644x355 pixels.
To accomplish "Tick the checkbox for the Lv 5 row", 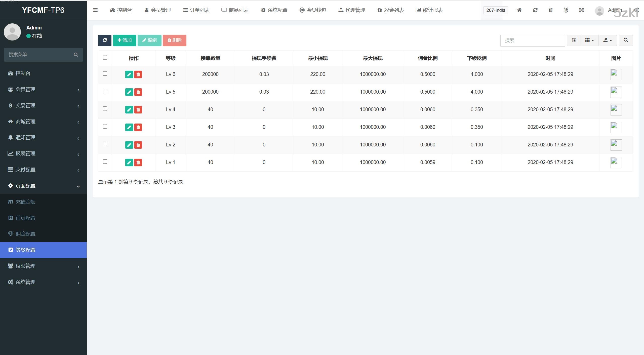I will coord(105,91).
